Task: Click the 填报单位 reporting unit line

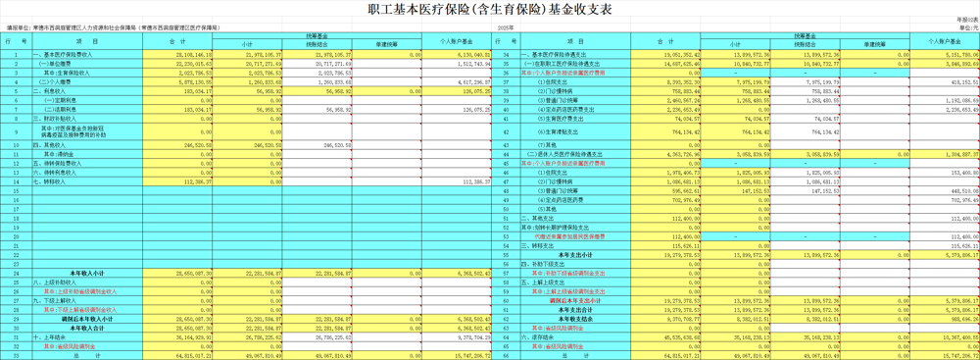Action: coord(113,28)
